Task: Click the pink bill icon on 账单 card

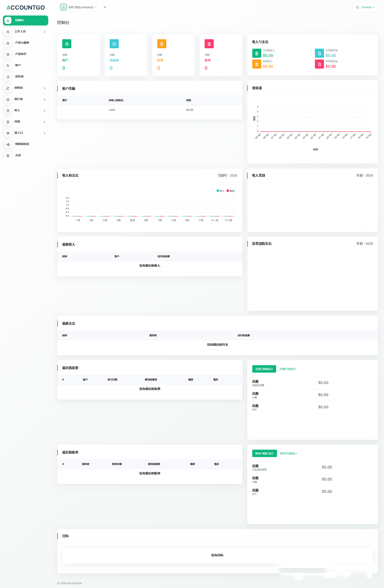Action: pyautogui.click(x=209, y=44)
